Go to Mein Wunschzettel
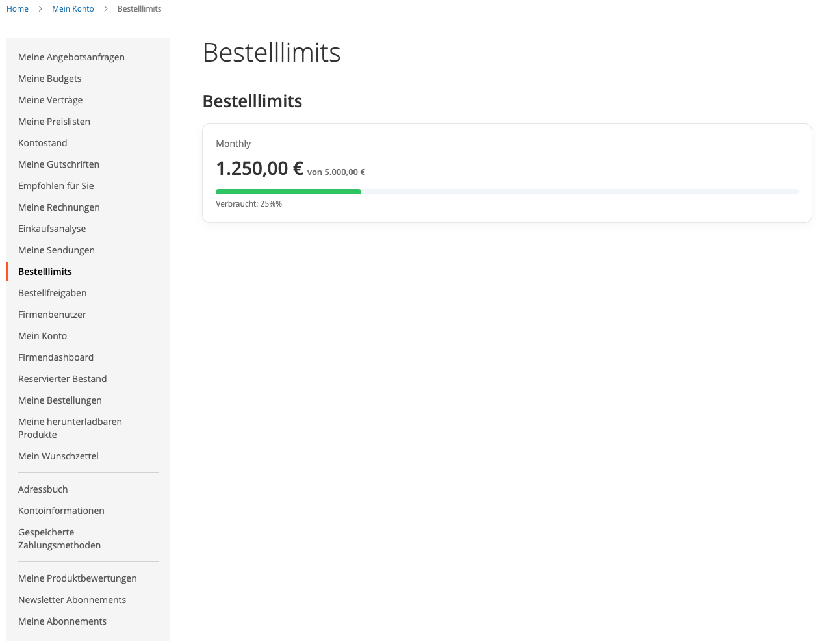The height and width of the screenshot is (644, 818). 58,456
